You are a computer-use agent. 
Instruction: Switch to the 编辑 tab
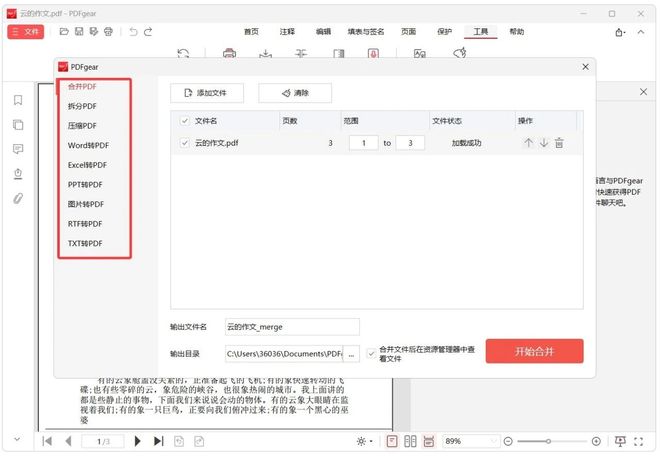(323, 32)
